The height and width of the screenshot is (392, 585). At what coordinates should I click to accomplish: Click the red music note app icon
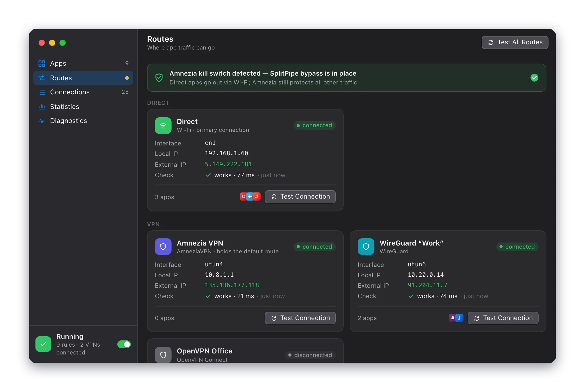pyautogui.click(x=257, y=197)
